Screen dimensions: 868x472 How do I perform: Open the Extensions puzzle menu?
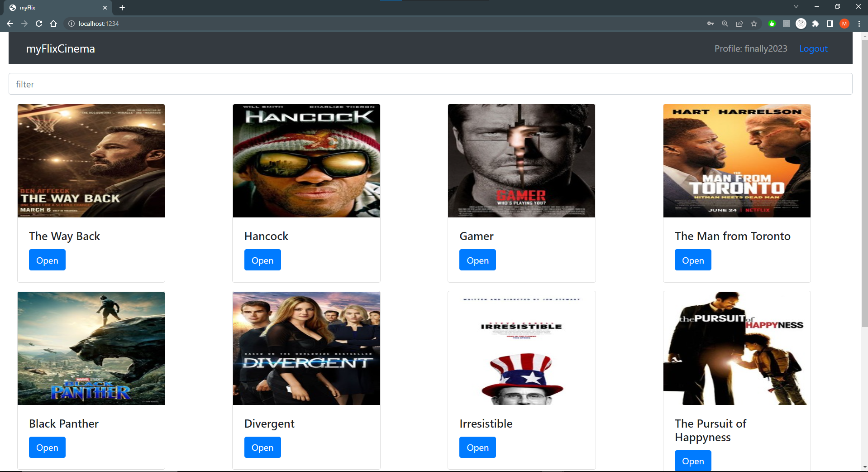(816, 24)
